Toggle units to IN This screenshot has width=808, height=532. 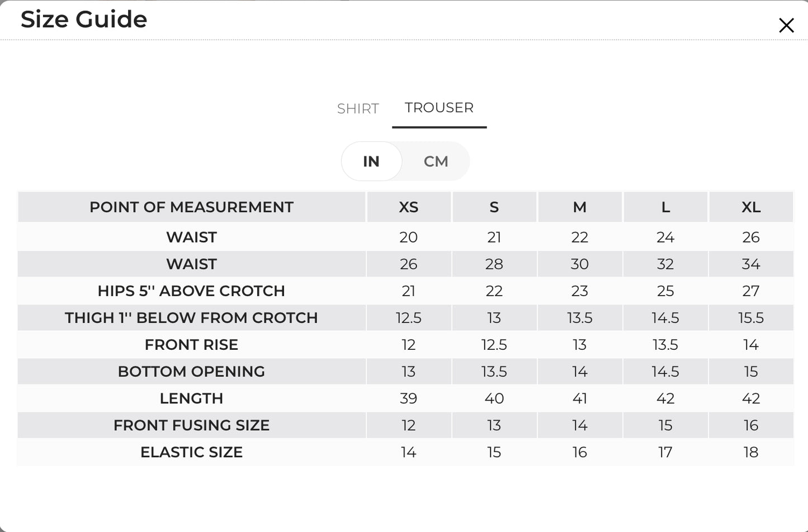click(x=371, y=161)
